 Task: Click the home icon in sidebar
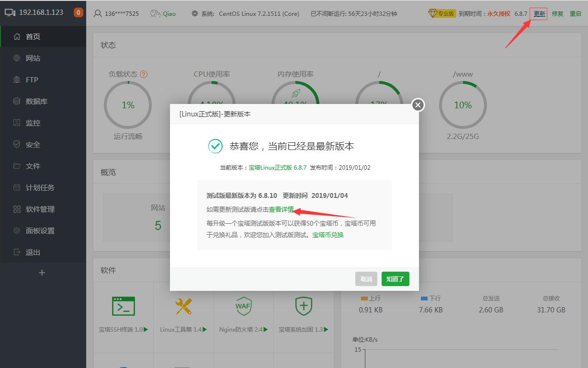17,36
